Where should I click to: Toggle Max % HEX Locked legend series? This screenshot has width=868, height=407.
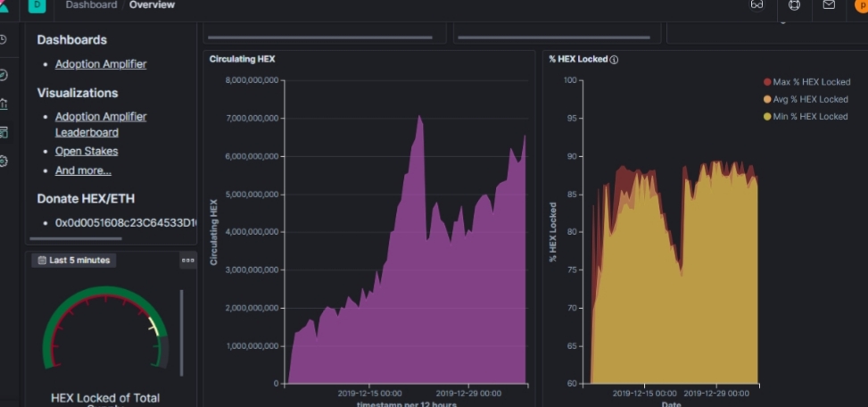(x=806, y=82)
